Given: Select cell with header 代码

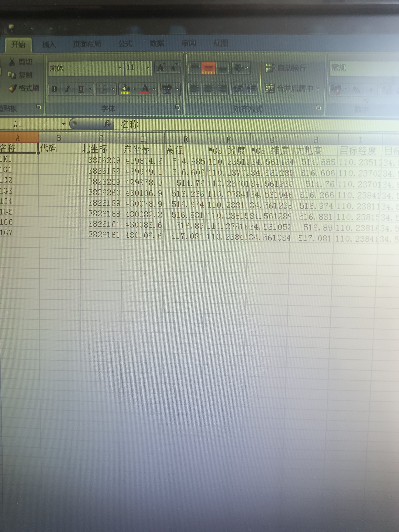Looking at the screenshot, I should coord(59,148).
